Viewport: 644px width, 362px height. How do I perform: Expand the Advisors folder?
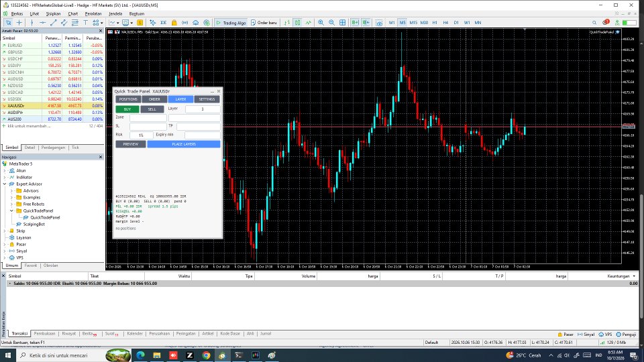tap(12, 191)
